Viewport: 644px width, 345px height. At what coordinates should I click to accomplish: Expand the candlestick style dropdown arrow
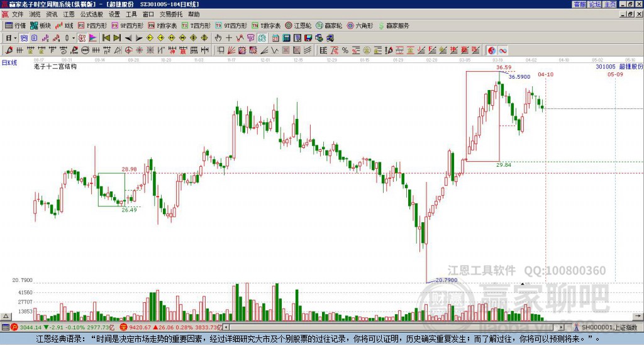(74, 38)
